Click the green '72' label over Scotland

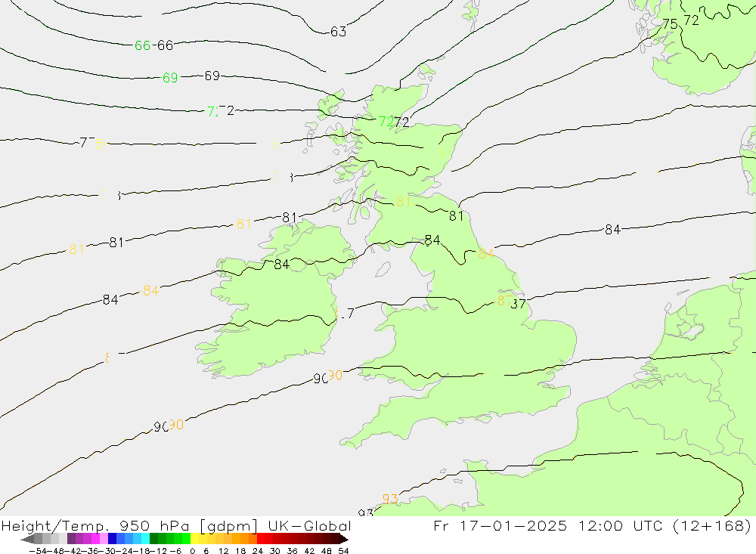click(x=386, y=122)
